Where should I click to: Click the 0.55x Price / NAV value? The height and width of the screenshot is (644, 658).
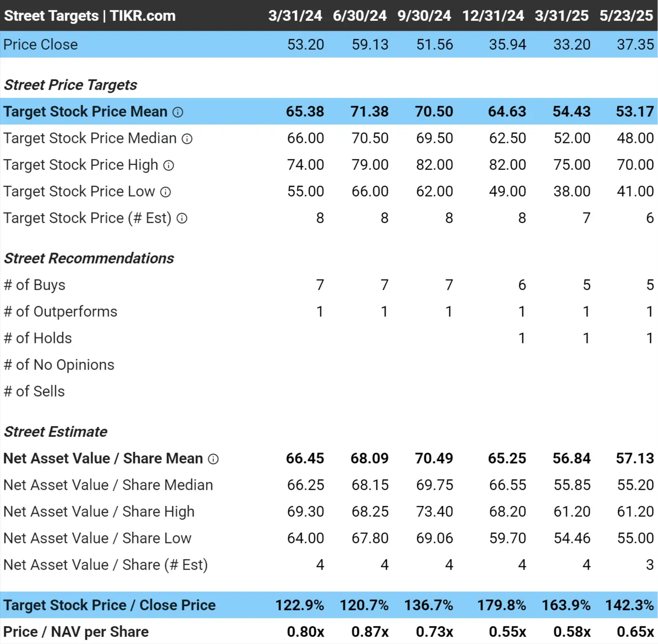click(507, 632)
